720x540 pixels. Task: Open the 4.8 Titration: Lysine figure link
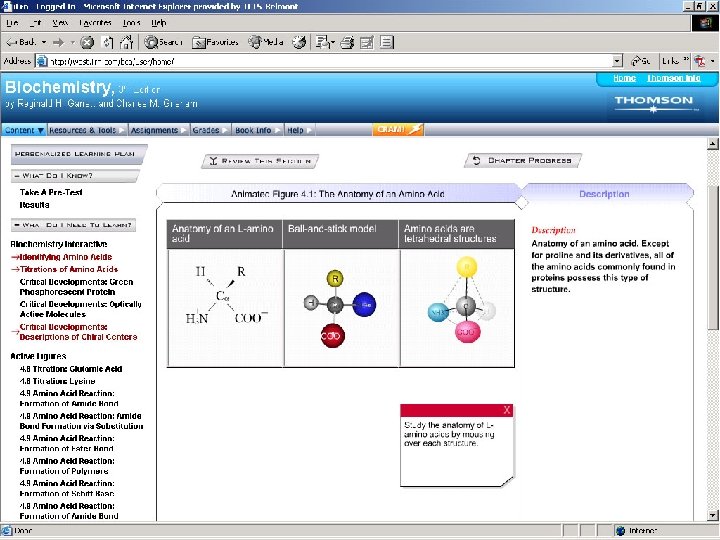click(x=57, y=381)
